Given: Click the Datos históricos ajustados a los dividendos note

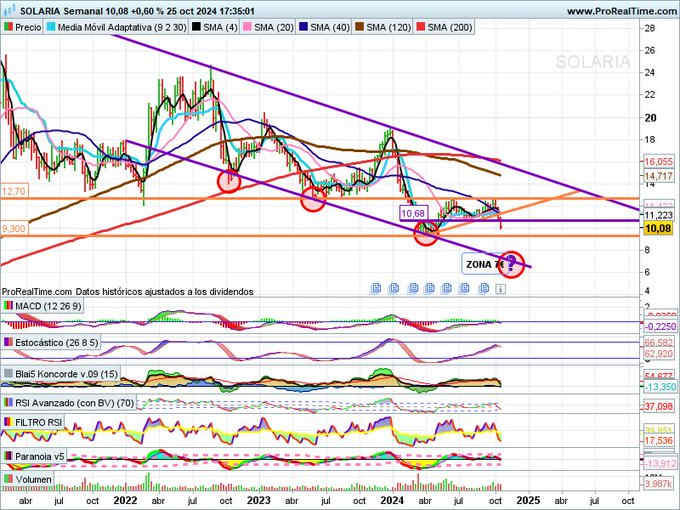Looking at the screenshot, I should click(x=164, y=292).
